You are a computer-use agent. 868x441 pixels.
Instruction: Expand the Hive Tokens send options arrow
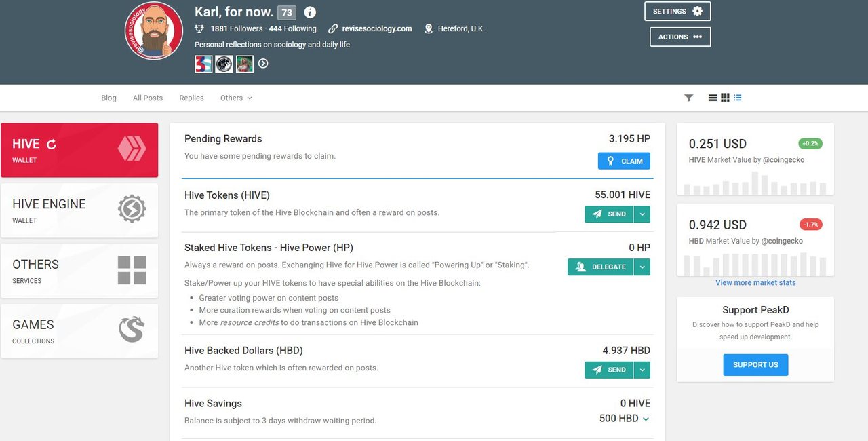[642, 214]
